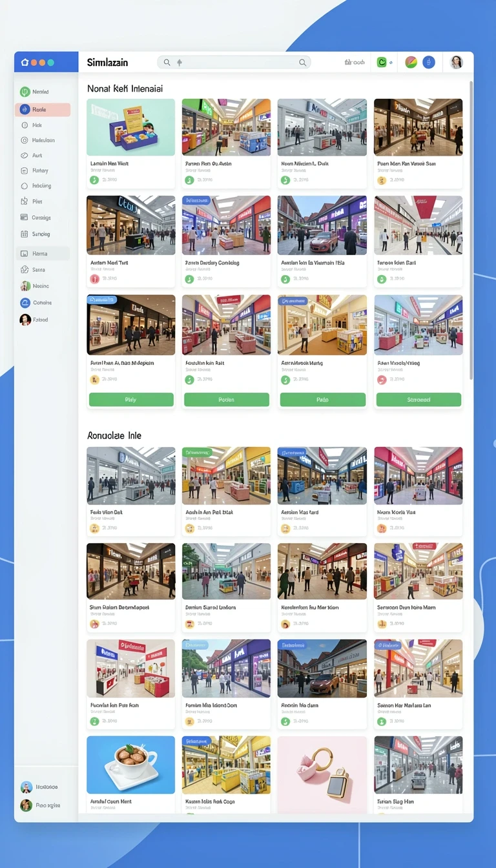Click the badge icon beside 'Santa' in the sidebar
Screen dimensions: 496x868
pyautogui.click(x=25, y=270)
